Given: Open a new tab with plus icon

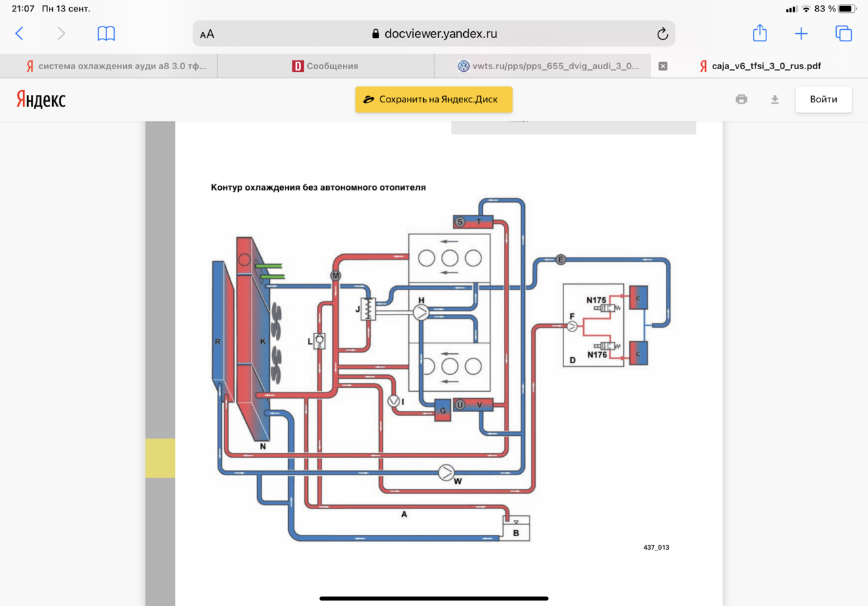Looking at the screenshot, I should [x=802, y=34].
